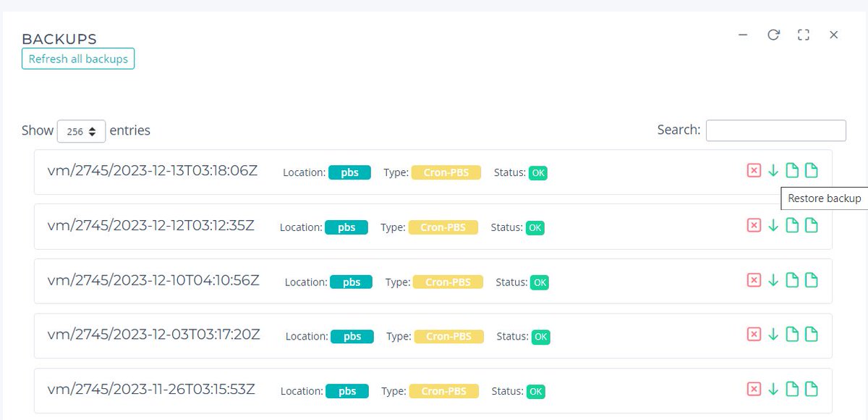Select backup name vm/2745/2023-12-03T03:17:20Z
Viewport: 868px width, 420px height.
(154, 335)
